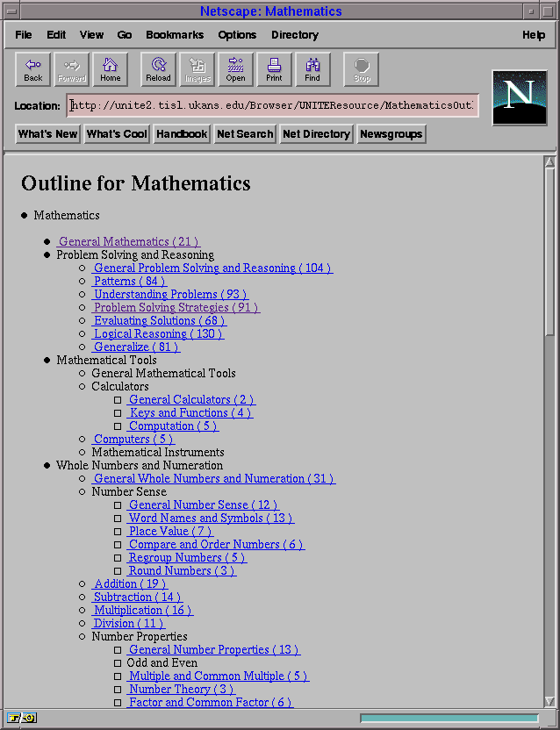
Task: Open General Mathematics ( 21 ) link
Action: point(128,241)
